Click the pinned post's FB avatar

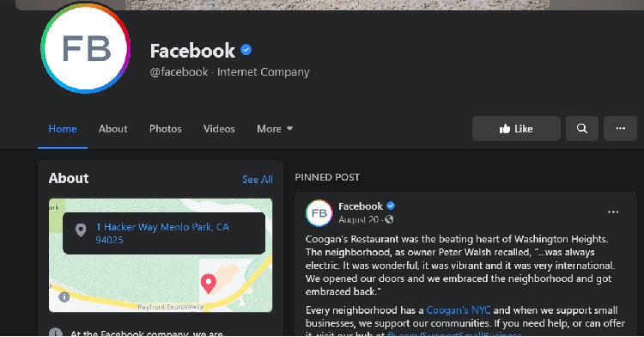(x=319, y=213)
